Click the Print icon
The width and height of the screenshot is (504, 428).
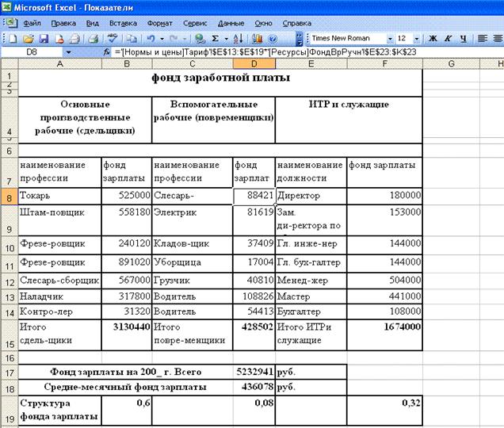(x=74, y=39)
